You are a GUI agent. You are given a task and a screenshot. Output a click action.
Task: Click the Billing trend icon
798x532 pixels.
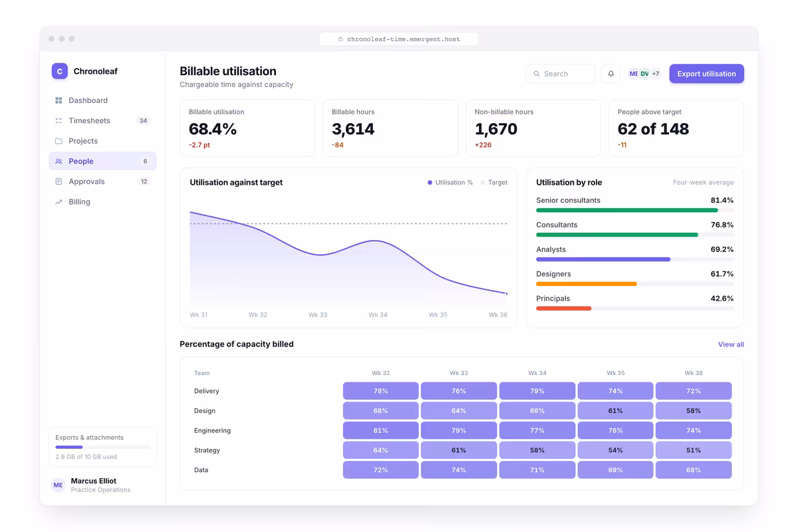pos(59,201)
